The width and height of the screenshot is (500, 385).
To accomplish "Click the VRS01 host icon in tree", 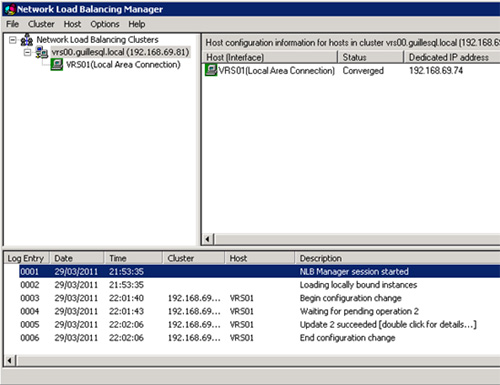I will (x=57, y=65).
